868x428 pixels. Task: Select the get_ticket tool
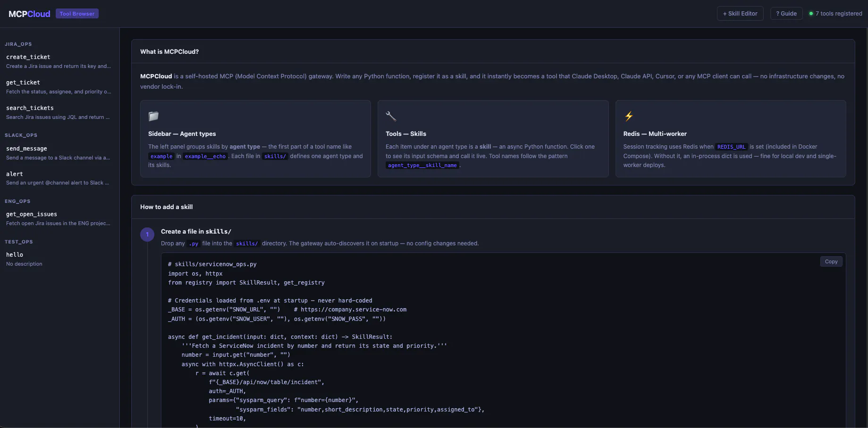point(59,87)
